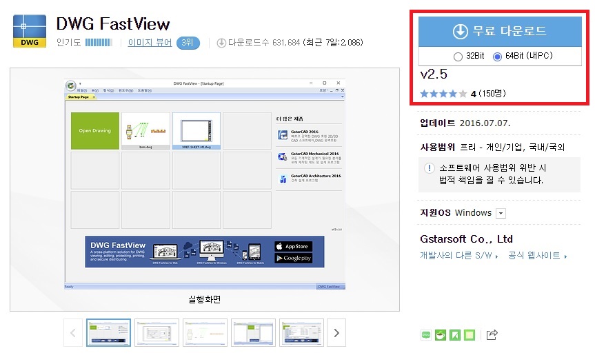Share to Naver blog via green chat icon
The image size is (595, 364).
[x=426, y=335]
